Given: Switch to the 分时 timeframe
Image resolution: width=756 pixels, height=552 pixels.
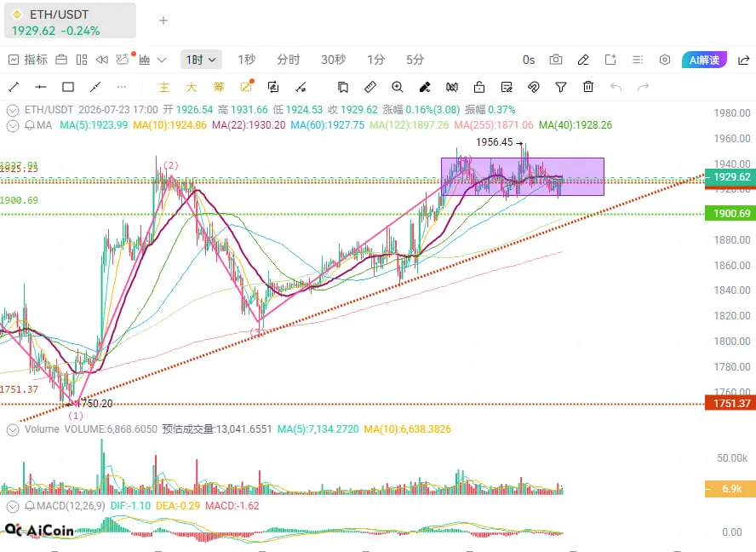Looking at the screenshot, I should 289,60.
